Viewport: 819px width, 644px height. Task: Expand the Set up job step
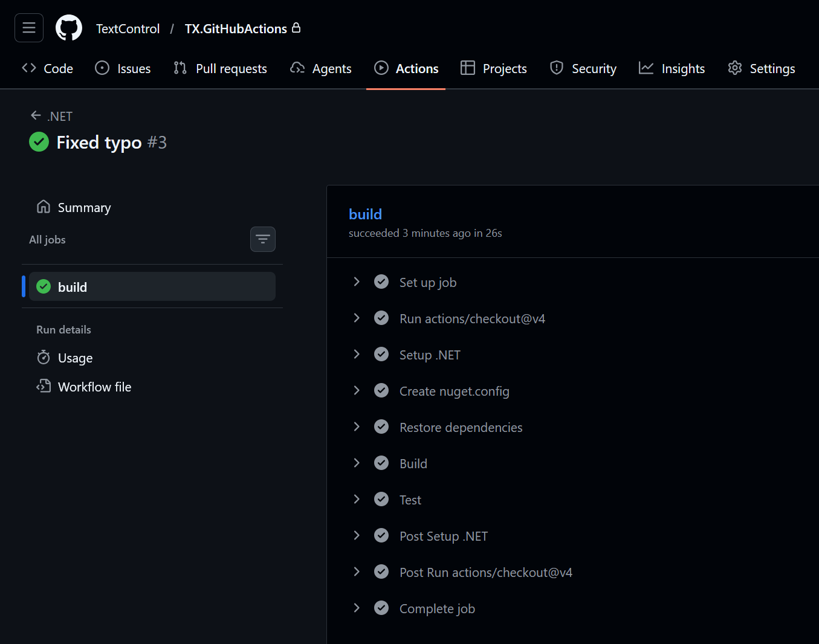[356, 282]
